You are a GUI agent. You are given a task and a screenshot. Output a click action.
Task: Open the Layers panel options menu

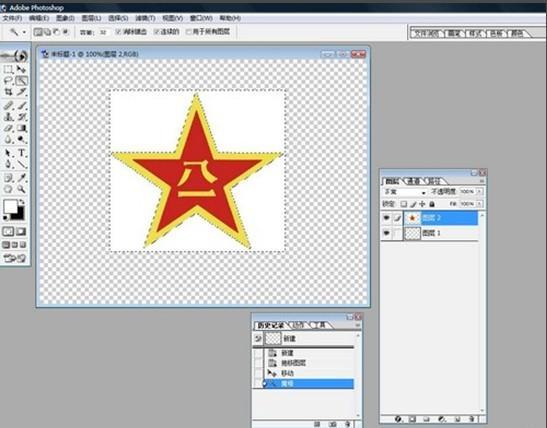click(x=482, y=181)
